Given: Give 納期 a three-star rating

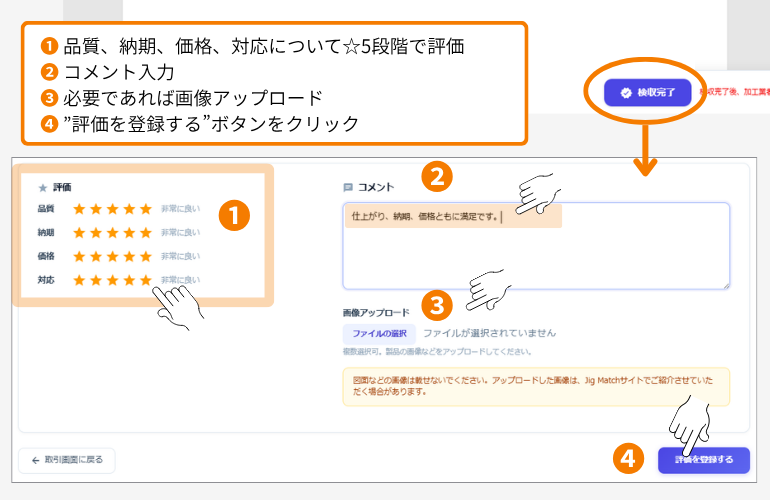Looking at the screenshot, I should click(112, 233).
